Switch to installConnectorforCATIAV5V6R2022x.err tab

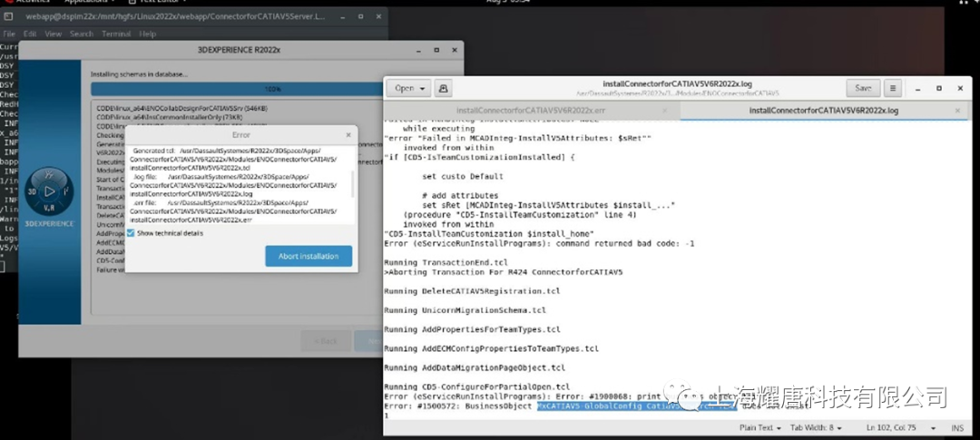tap(531, 111)
